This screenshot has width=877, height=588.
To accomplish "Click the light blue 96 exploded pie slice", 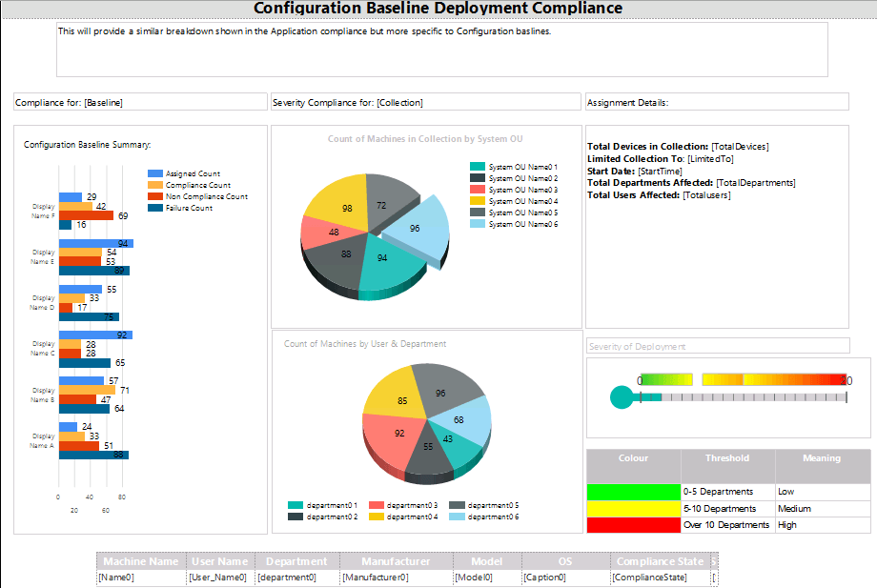I will (x=418, y=227).
